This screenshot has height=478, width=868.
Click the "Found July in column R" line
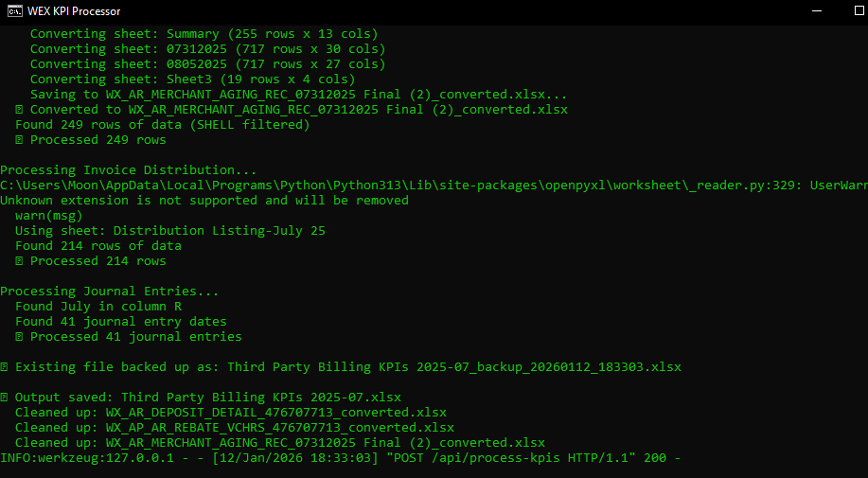[97, 307]
